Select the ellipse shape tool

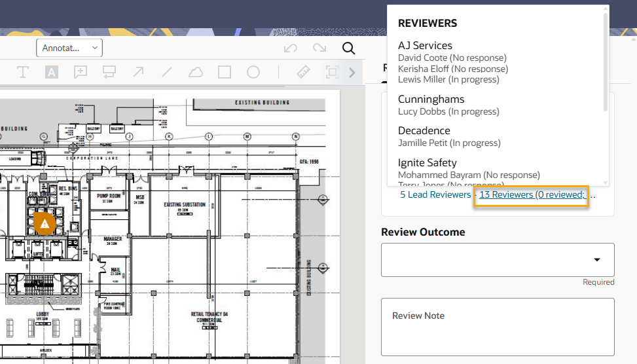[x=253, y=72]
